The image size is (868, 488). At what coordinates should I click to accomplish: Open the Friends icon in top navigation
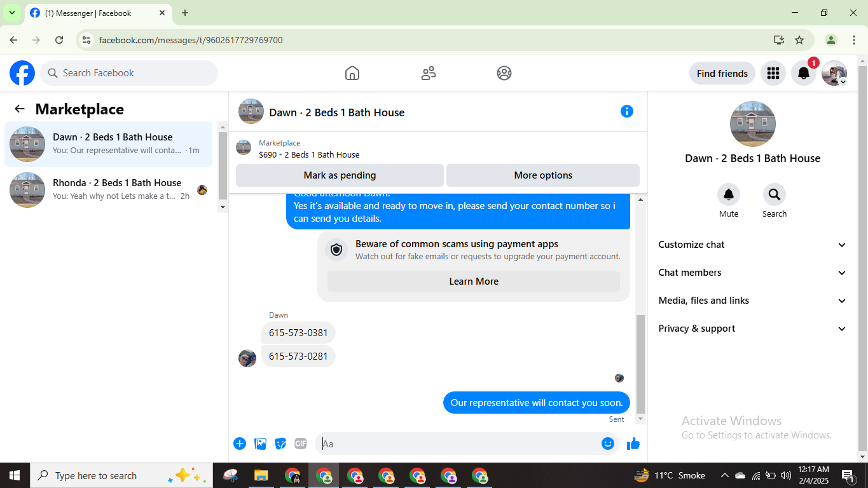coord(429,73)
